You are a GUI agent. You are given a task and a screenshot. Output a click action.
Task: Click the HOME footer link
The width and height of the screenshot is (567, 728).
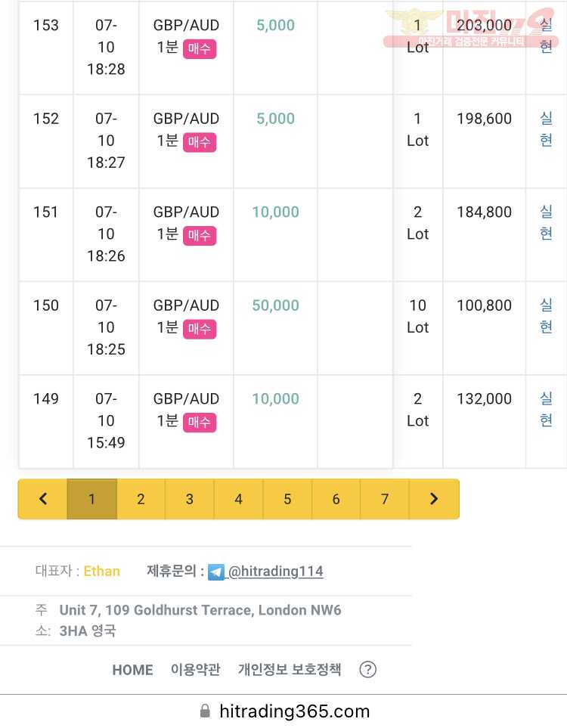[x=132, y=670]
